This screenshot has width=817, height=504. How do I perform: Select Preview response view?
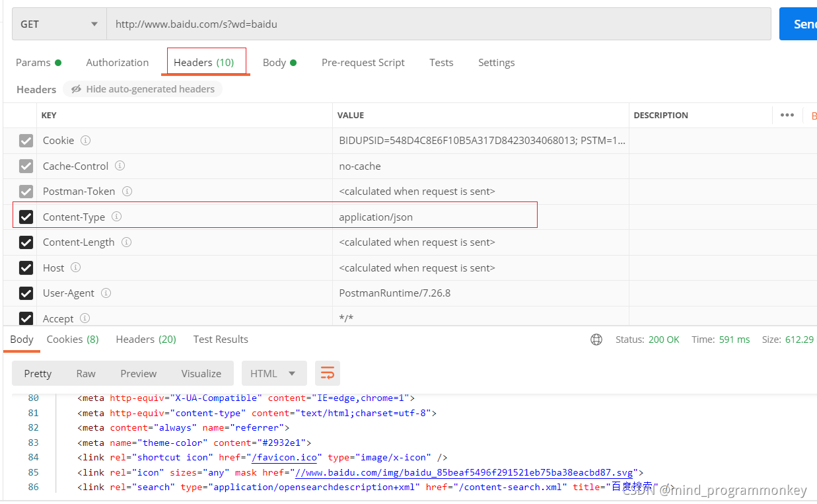(139, 373)
